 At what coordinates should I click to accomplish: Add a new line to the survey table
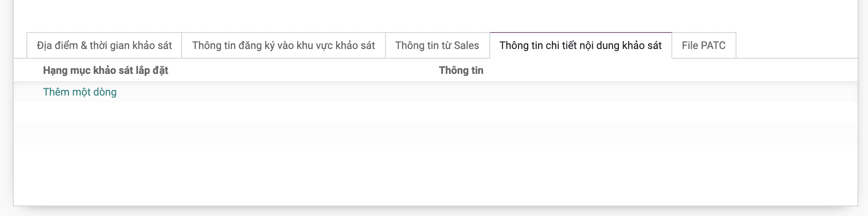[x=80, y=92]
